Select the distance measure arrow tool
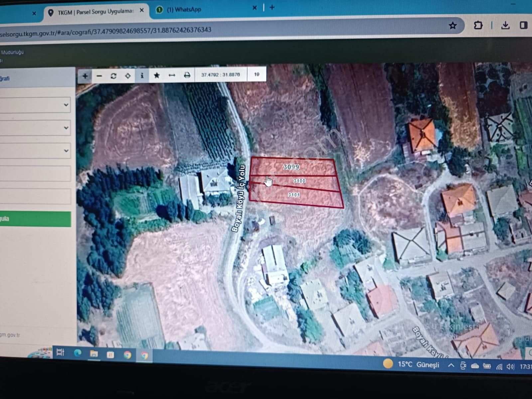This screenshot has height=399, width=532. [x=172, y=75]
